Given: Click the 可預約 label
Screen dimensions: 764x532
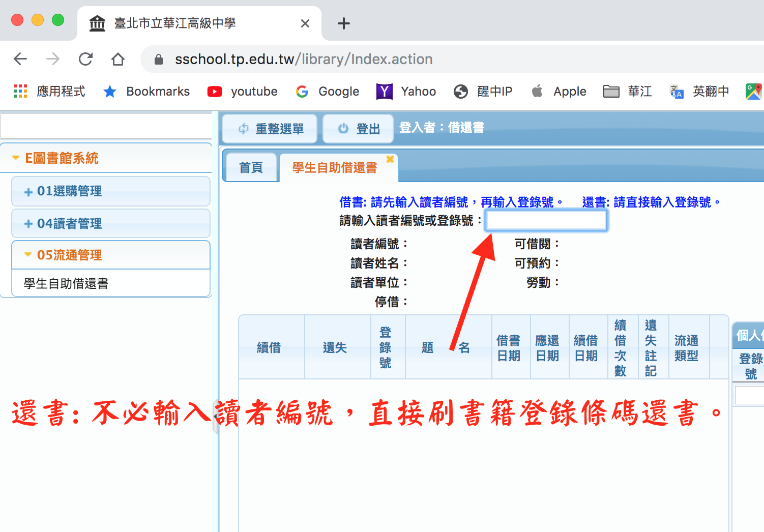Looking at the screenshot, I should click(537, 263).
